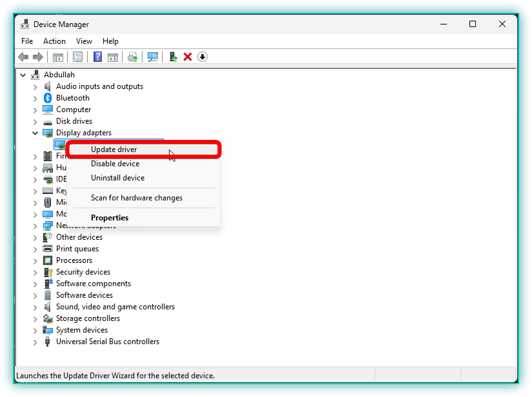The height and width of the screenshot is (397, 532).
Task: Minimize the Device Manager window
Action: (x=444, y=24)
